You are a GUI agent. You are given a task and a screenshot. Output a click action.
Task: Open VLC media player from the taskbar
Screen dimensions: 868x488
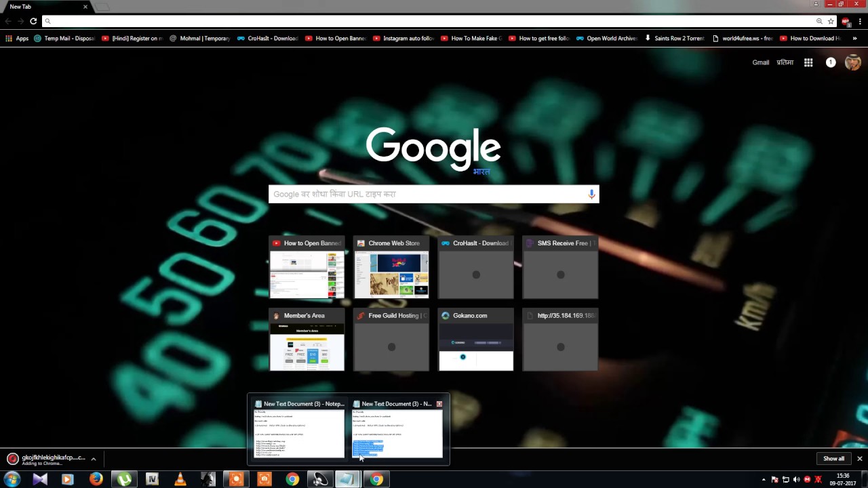pyautogui.click(x=180, y=479)
